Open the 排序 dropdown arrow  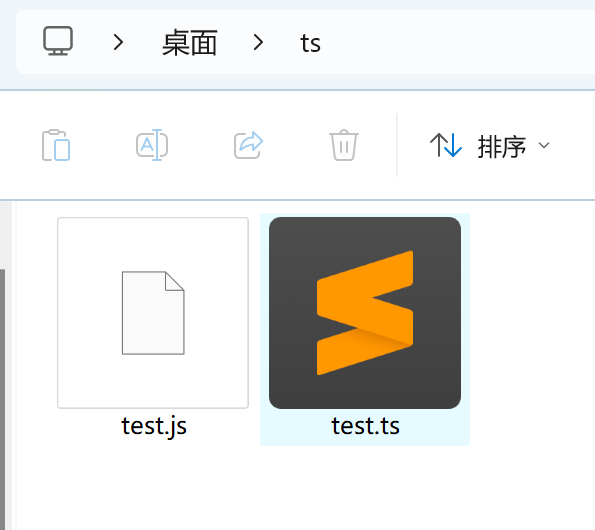tap(544, 145)
